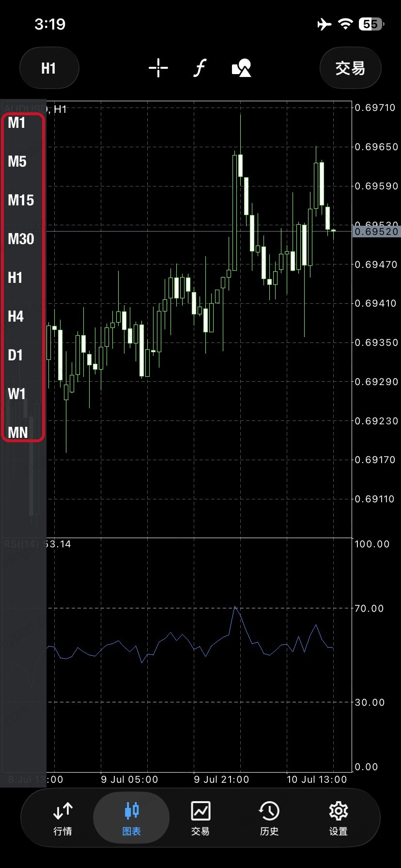
Task: Tap the 0.69520 current price label
Action: [376, 232]
